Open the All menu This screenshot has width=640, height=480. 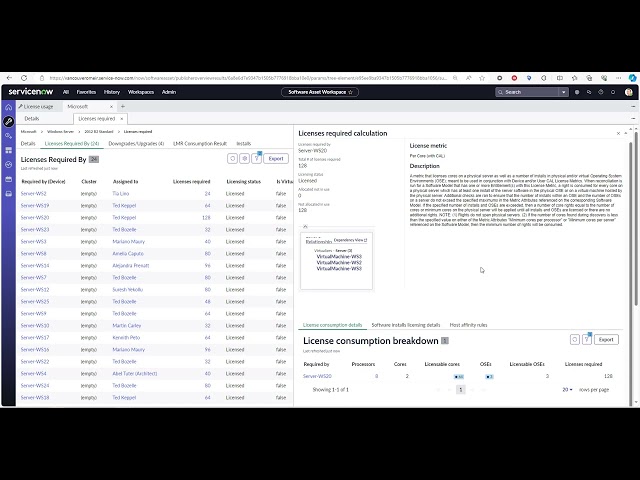pyautogui.click(x=66, y=92)
